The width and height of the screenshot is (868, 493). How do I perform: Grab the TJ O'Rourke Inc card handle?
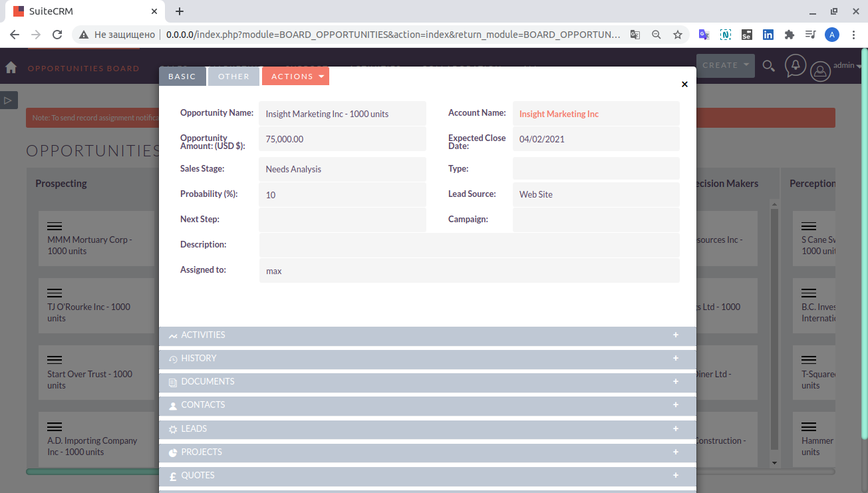(x=55, y=293)
